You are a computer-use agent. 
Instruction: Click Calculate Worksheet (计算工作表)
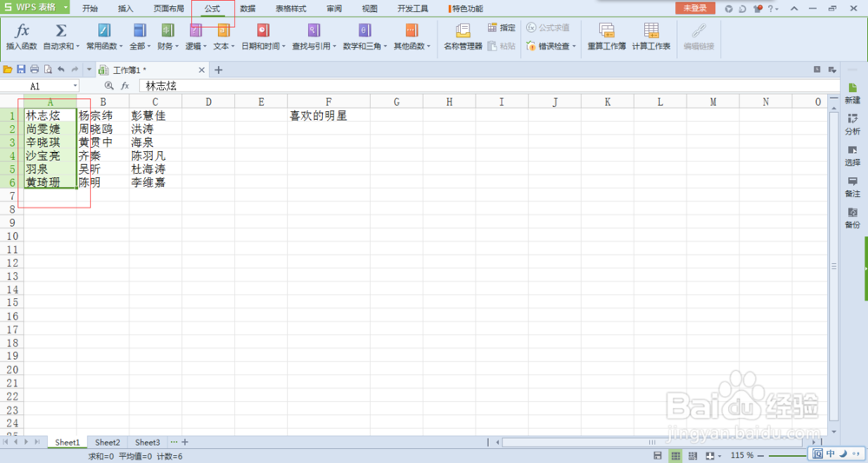coord(651,36)
